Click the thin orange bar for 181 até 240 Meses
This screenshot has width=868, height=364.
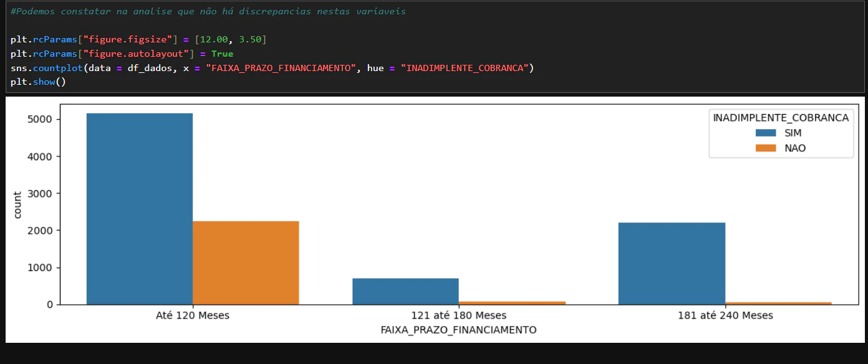click(778, 303)
